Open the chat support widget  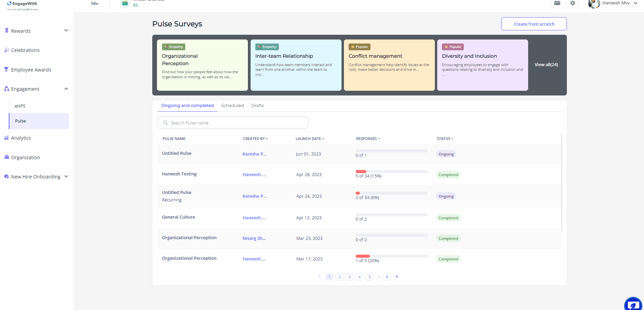point(633,305)
